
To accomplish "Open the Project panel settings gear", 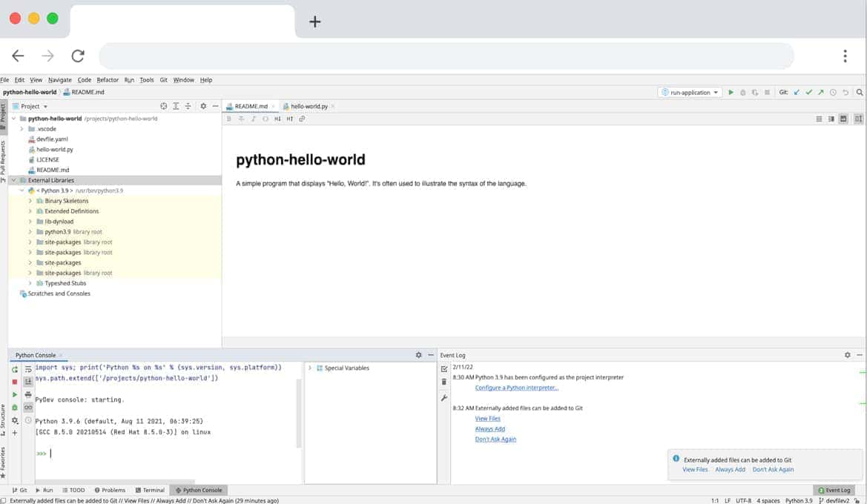I will coord(203,106).
